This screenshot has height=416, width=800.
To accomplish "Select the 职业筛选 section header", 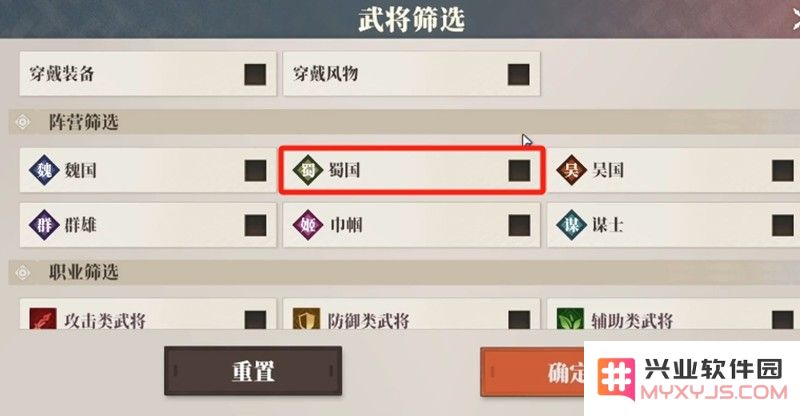I will click(84, 272).
